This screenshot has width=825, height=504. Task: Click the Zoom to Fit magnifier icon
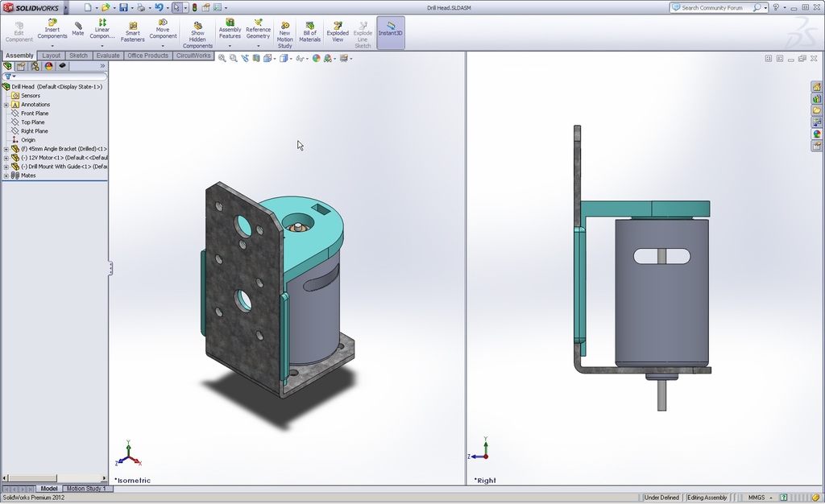coord(222,58)
